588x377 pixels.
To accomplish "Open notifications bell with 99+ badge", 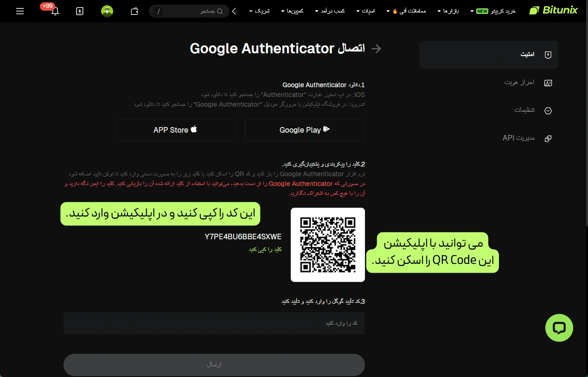I will (55, 11).
